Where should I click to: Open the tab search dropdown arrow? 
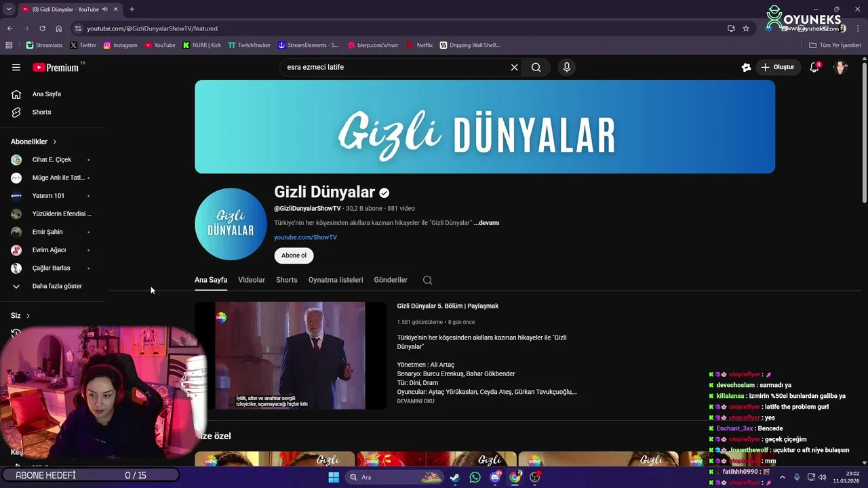coord(9,9)
